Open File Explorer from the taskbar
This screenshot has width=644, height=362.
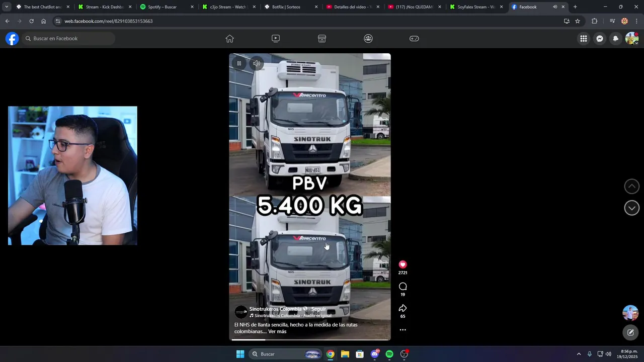(x=345, y=354)
